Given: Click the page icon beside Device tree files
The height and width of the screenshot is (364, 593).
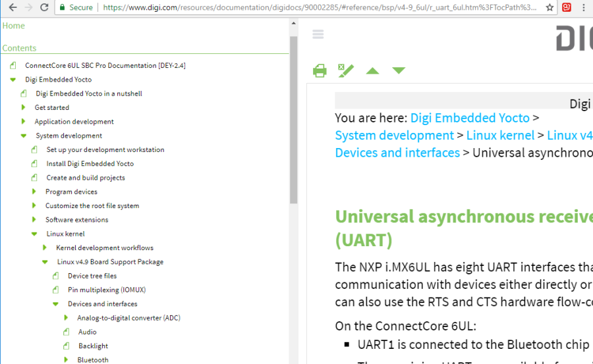Looking at the screenshot, I should (x=55, y=276).
